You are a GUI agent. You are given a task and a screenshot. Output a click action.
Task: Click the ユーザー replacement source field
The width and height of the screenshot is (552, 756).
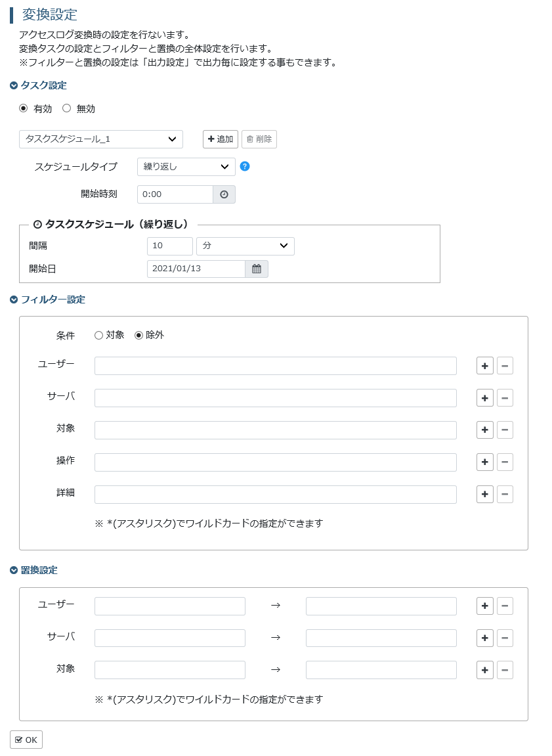coord(170,606)
